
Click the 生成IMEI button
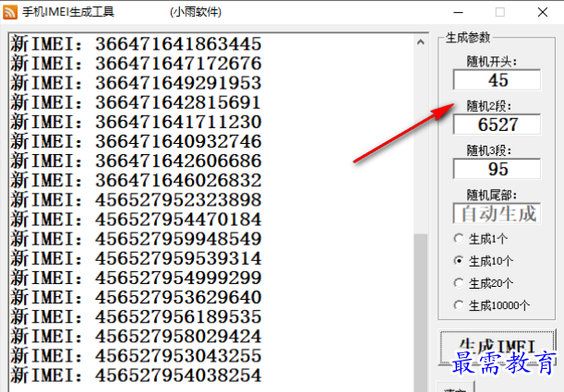point(498,347)
